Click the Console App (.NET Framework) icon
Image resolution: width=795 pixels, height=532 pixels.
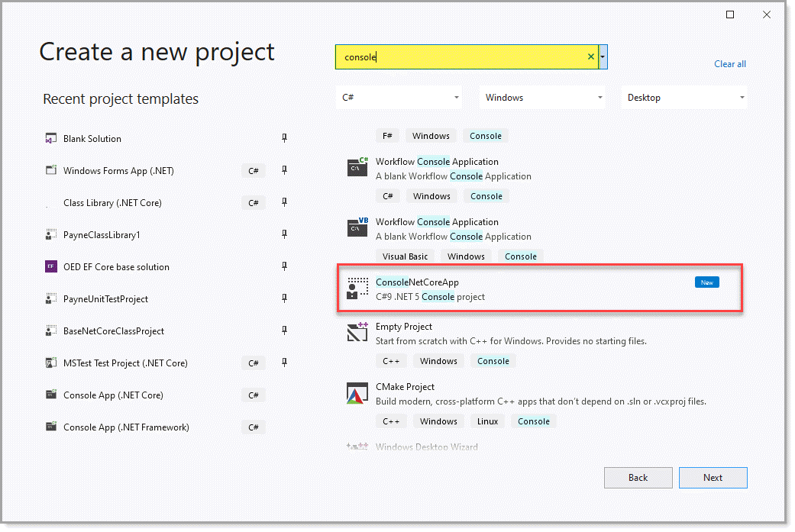pyautogui.click(x=50, y=427)
